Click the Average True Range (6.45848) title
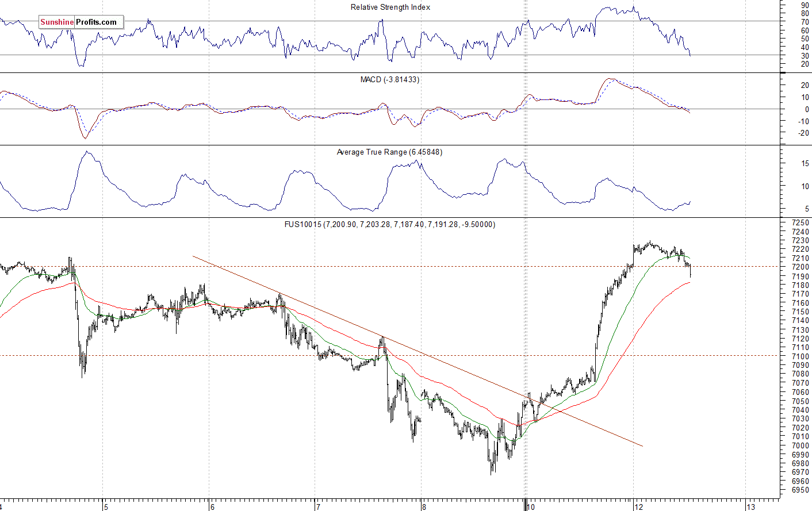812x511 pixels. pos(389,152)
